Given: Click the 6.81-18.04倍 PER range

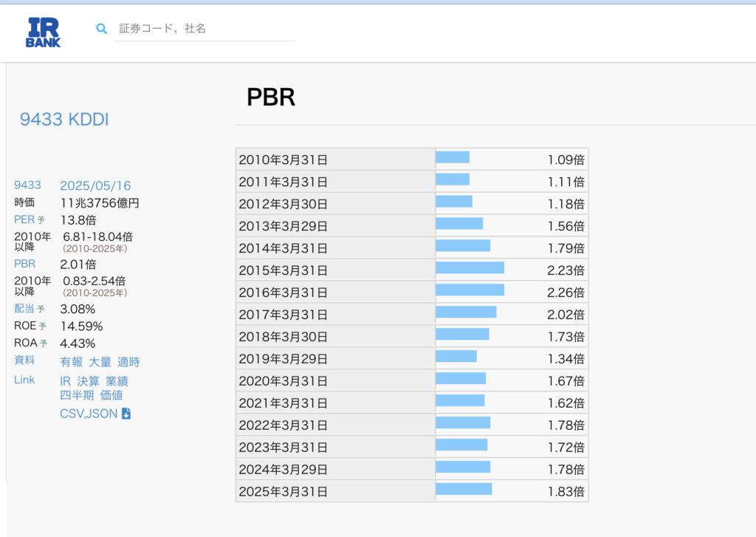Looking at the screenshot, I should (x=98, y=237).
